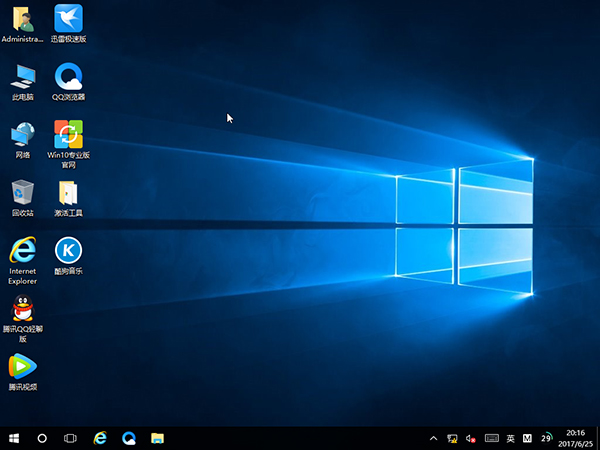Image resolution: width=600 pixels, height=450 pixels.
Task: Click the Cortana search circle on taskbar
Action: (x=42, y=438)
